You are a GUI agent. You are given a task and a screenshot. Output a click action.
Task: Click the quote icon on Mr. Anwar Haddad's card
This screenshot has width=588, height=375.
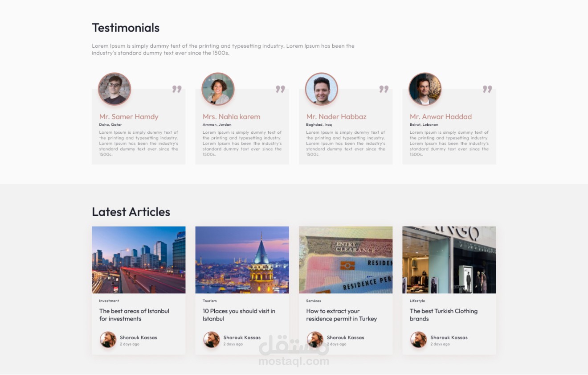[x=487, y=89]
